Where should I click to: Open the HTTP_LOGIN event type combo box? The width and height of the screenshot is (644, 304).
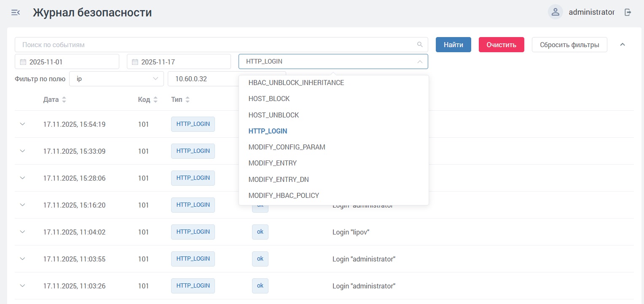(333, 61)
